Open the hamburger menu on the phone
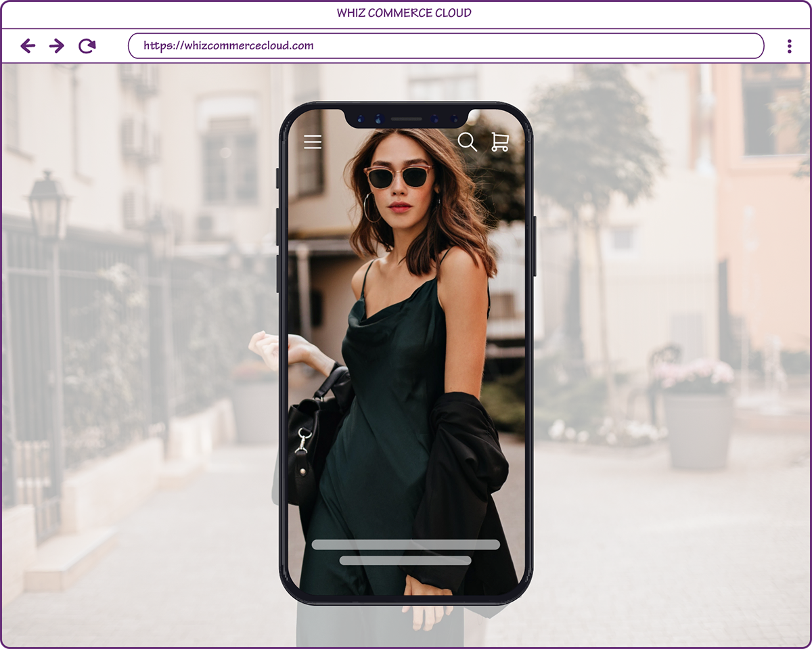This screenshot has height=649, width=812. (x=313, y=142)
